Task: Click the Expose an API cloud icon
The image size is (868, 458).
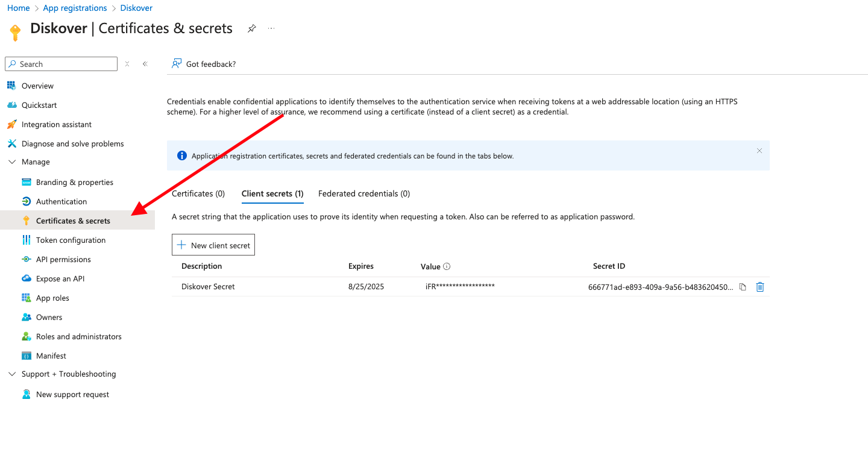Action: point(26,278)
